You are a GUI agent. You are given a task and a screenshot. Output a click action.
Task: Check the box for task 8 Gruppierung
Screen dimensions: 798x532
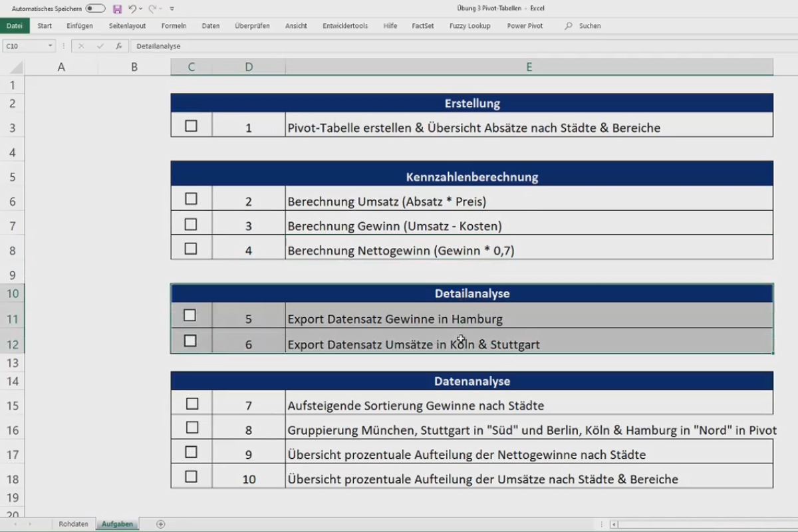[x=192, y=428]
